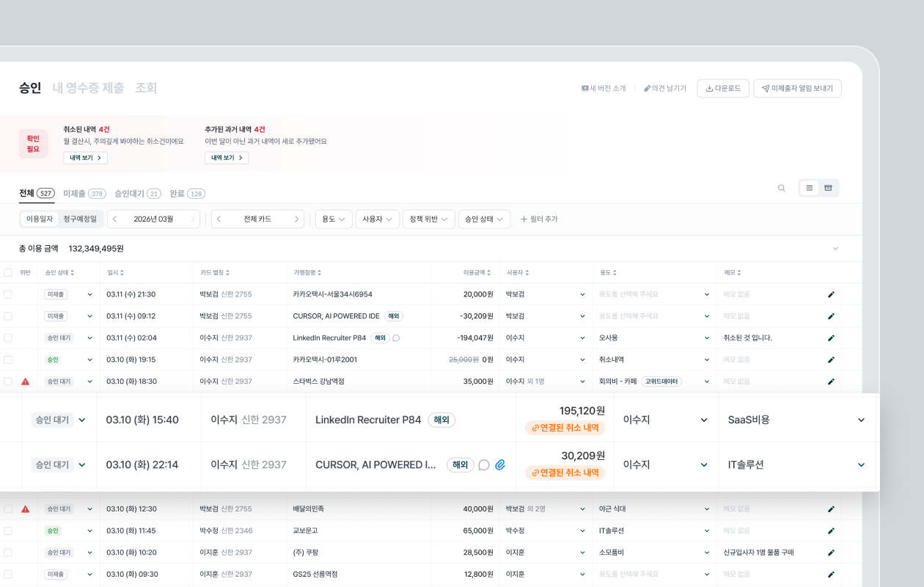Switch to list view icon

tap(810, 189)
